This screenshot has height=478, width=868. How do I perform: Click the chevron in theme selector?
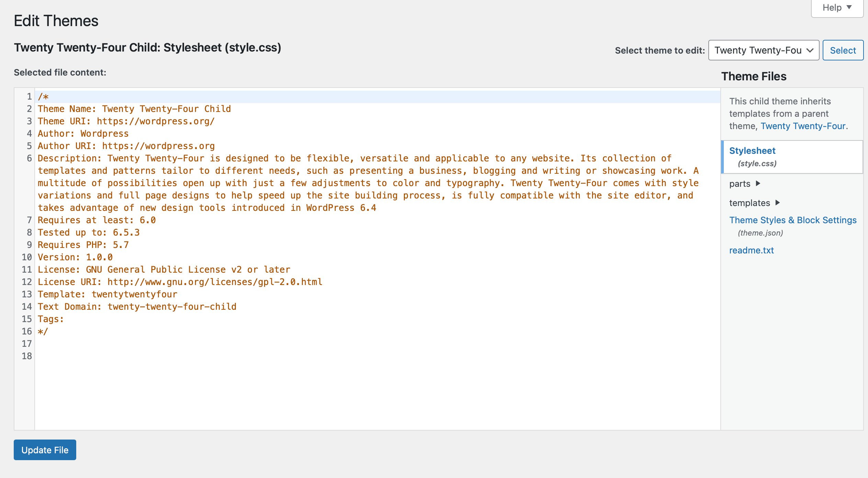[x=810, y=50]
